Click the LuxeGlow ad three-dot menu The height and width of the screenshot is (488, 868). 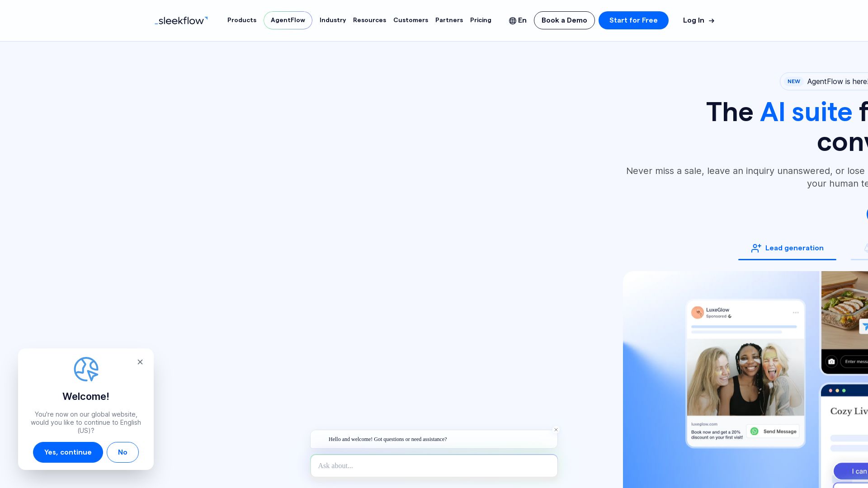(x=796, y=312)
